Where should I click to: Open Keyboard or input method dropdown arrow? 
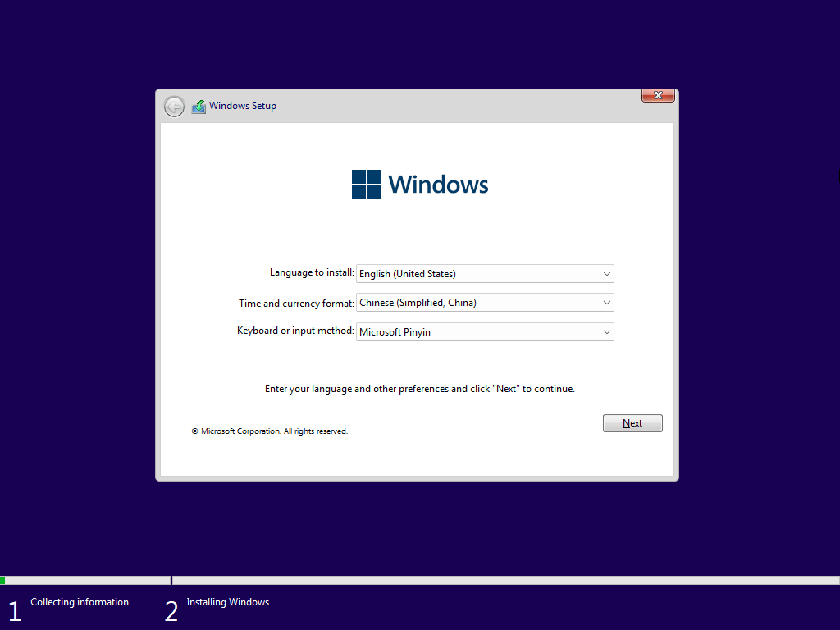click(x=606, y=332)
